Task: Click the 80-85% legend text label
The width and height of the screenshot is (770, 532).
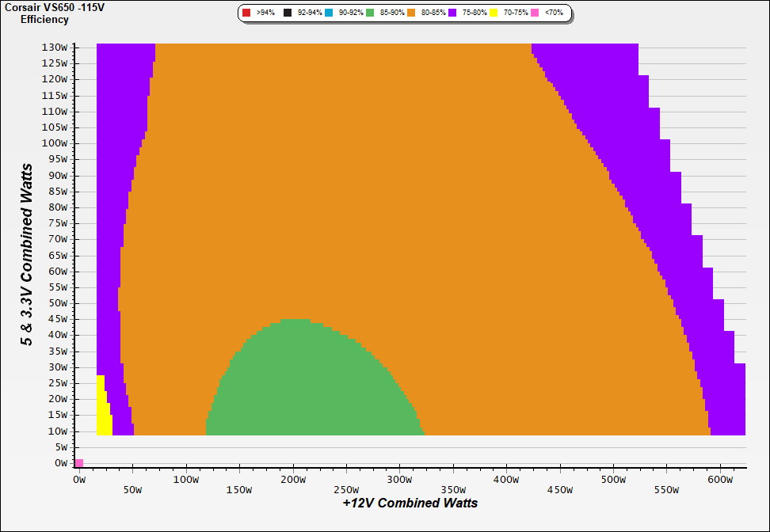Action: click(x=433, y=13)
